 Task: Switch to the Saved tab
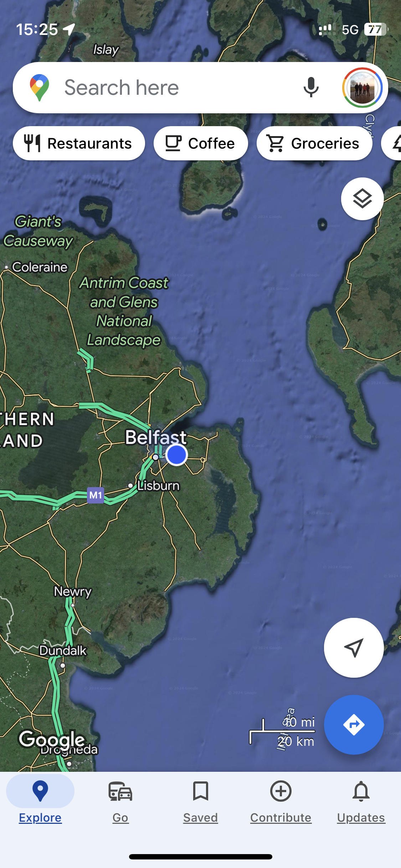pos(200,801)
